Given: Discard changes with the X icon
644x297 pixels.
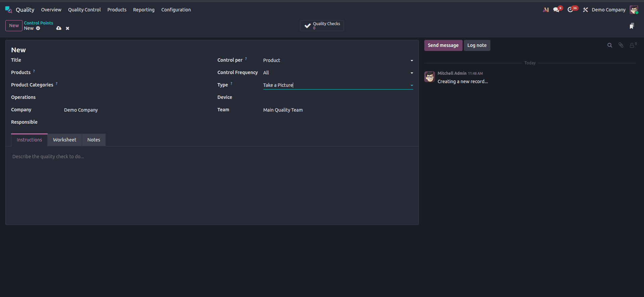Looking at the screenshot, I should coord(67,28).
